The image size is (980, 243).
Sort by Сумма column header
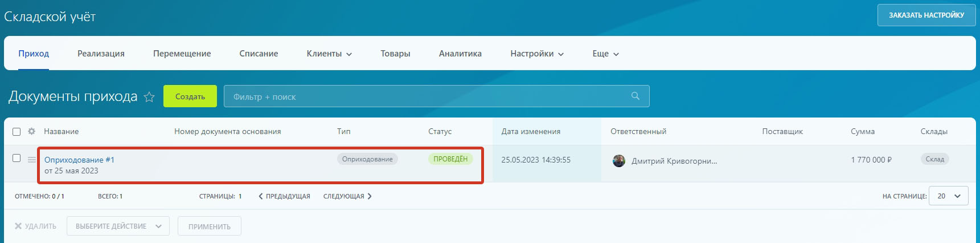click(863, 132)
